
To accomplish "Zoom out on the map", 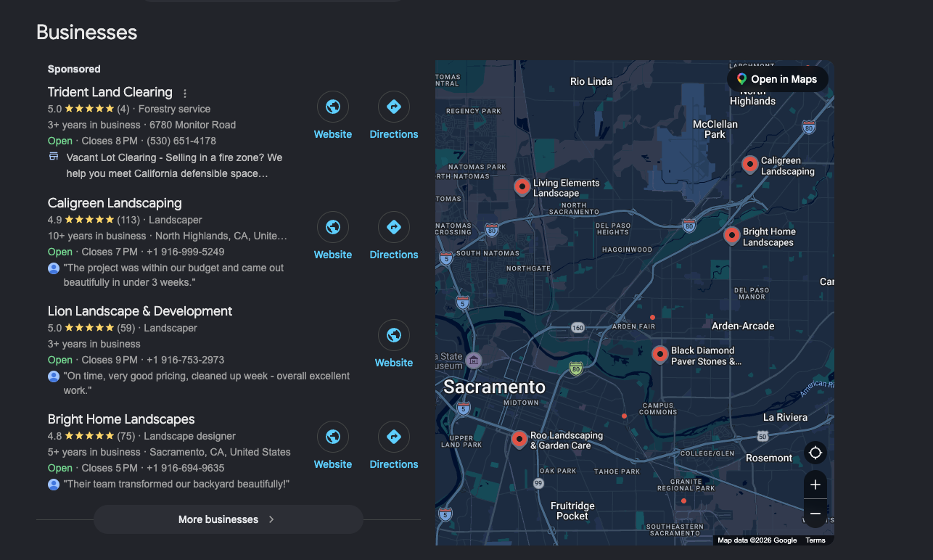I will [815, 514].
